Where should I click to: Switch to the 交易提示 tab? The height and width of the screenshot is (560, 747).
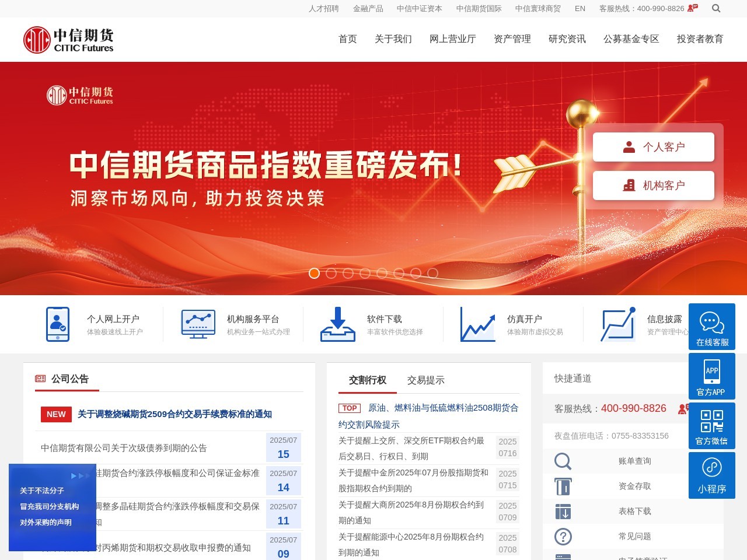[x=425, y=380]
